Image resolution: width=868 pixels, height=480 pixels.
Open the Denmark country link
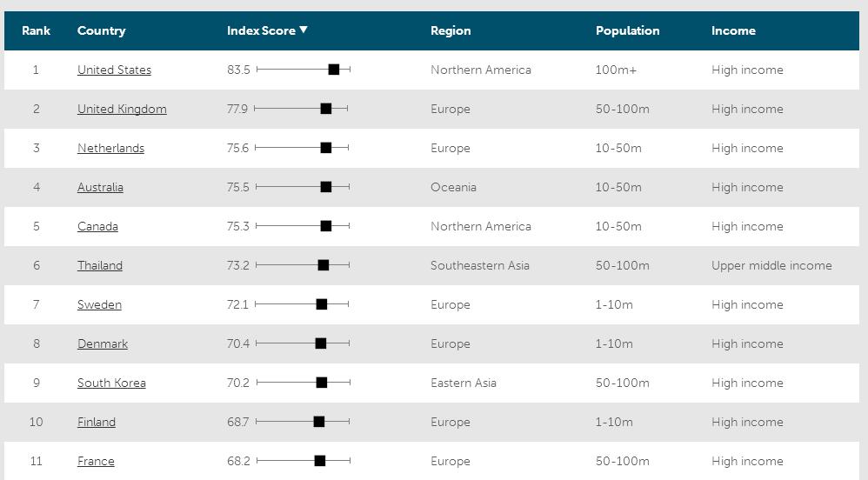click(x=103, y=343)
